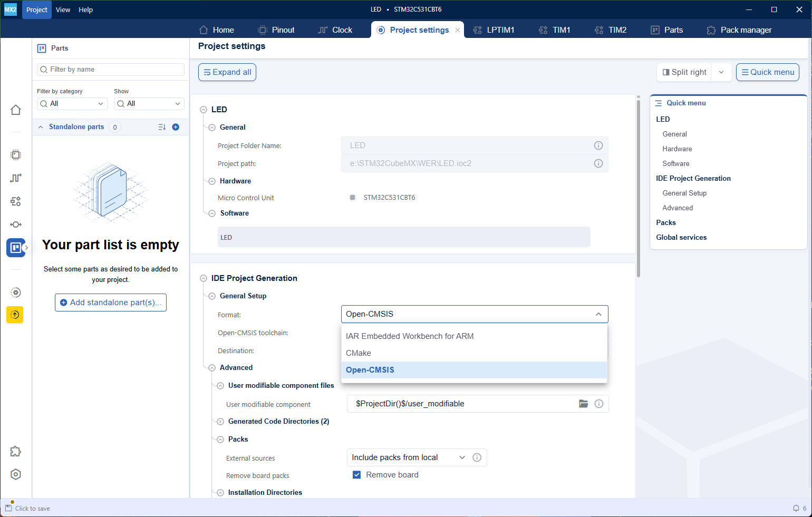Screen dimensions: 812x517
Task: Open the View menu
Action: tap(63, 9)
